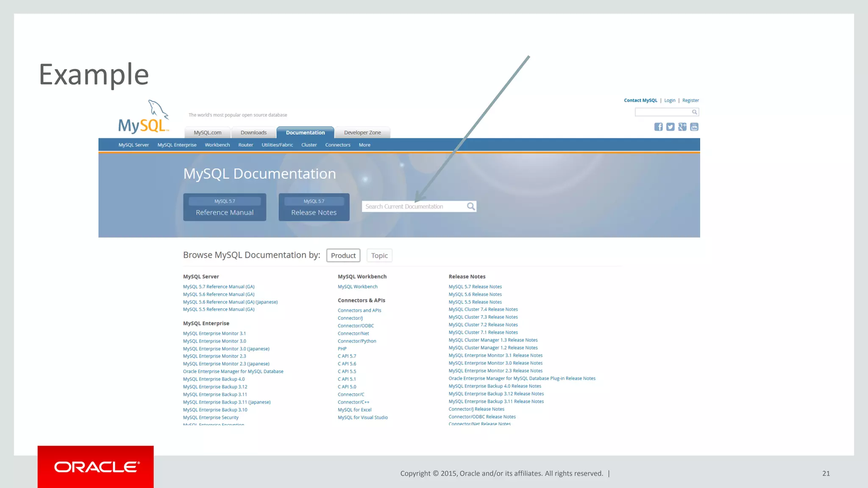This screenshot has height=488, width=868.
Task: Open Router in the navbar
Action: (x=245, y=145)
